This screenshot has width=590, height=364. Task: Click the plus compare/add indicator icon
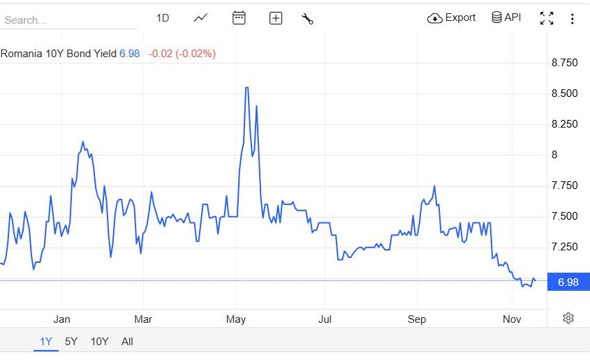(x=276, y=19)
